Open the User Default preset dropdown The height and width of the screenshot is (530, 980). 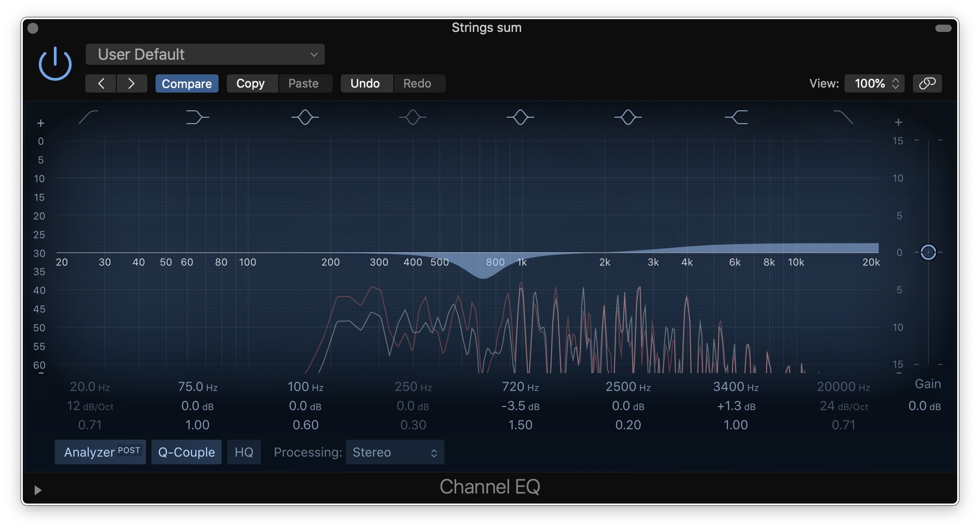[205, 54]
